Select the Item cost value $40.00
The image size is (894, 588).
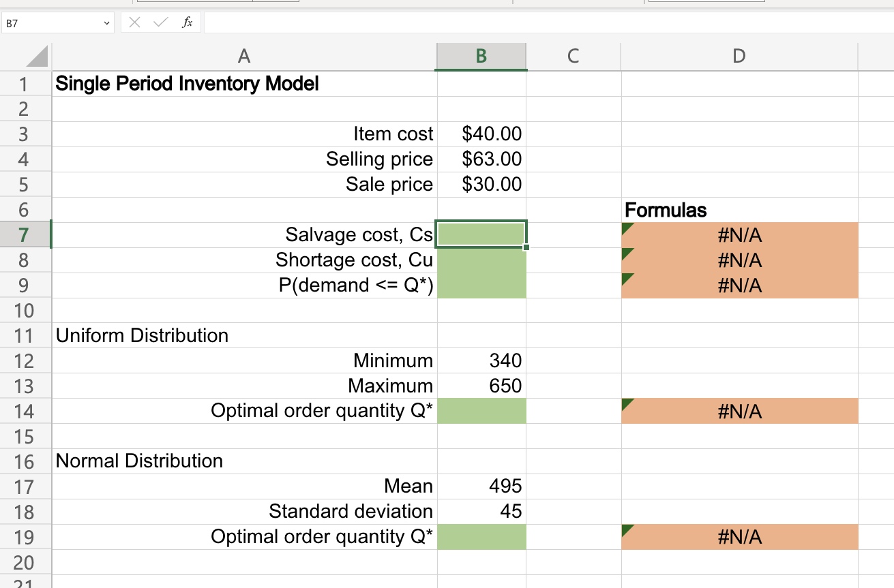(x=481, y=134)
